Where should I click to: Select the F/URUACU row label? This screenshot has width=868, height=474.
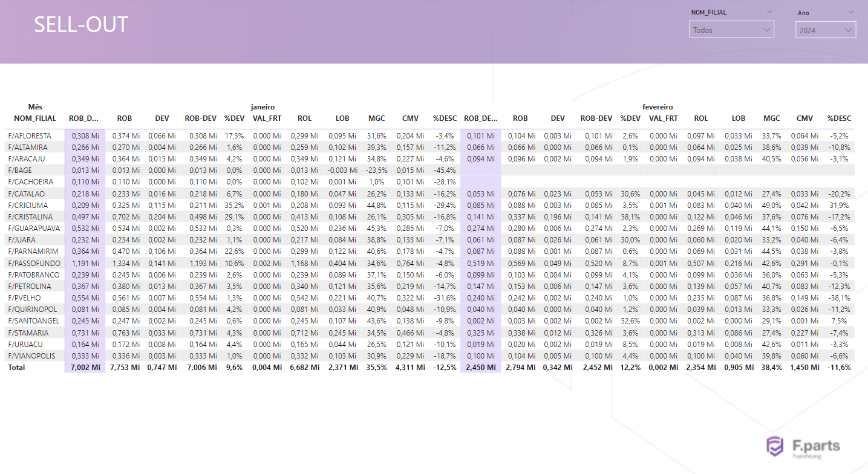pyautogui.click(x=25, y=345)
